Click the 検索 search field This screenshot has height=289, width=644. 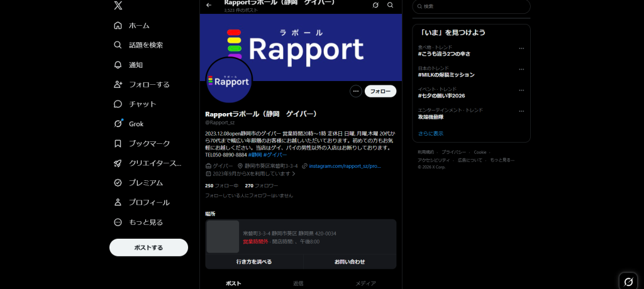[472, 6]
